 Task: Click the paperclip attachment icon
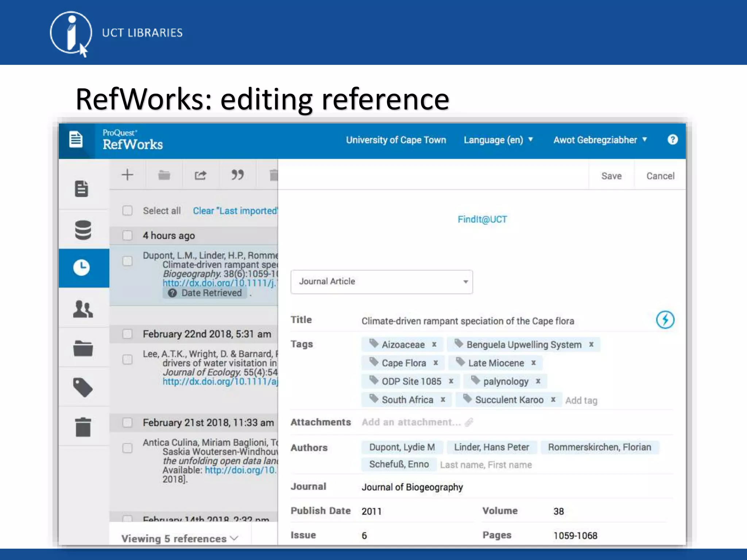click(469, 422)
